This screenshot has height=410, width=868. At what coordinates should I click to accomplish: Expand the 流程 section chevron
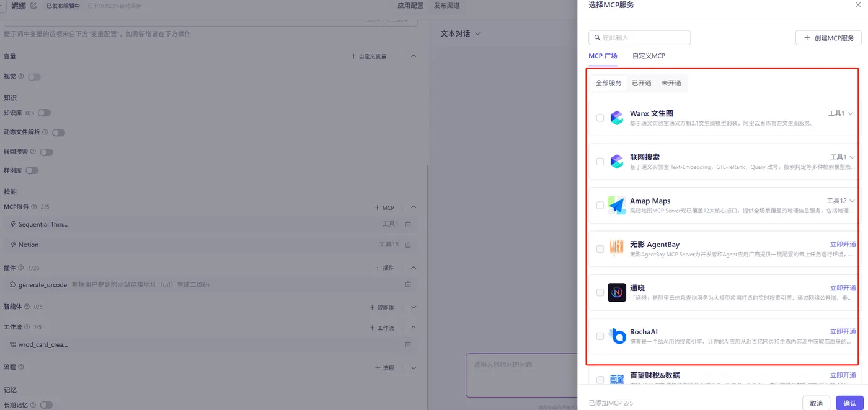(414, 367)
